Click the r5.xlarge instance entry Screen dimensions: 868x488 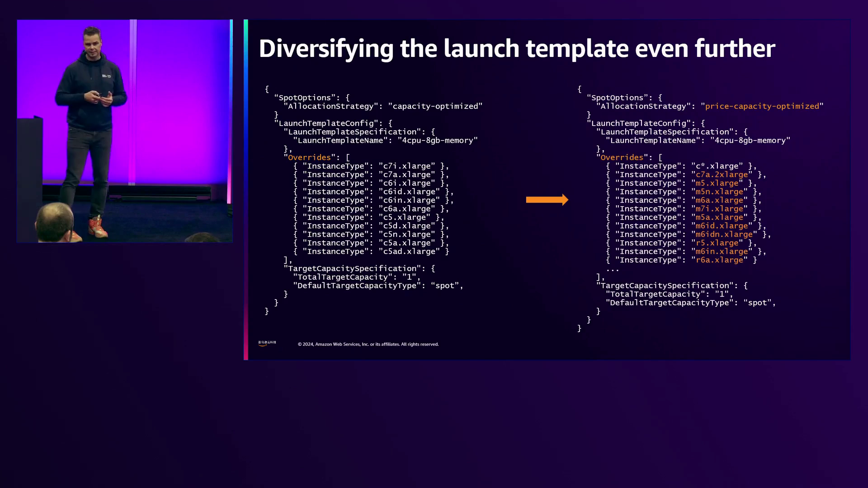click(717, 243)
